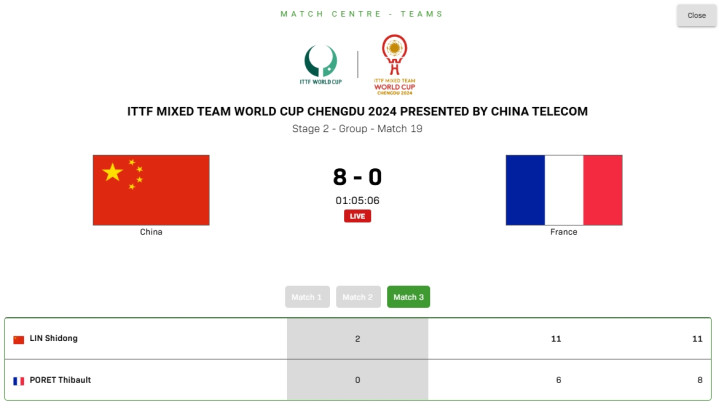
Task: Click the large China flag image
Action: (x=151, y=190)
